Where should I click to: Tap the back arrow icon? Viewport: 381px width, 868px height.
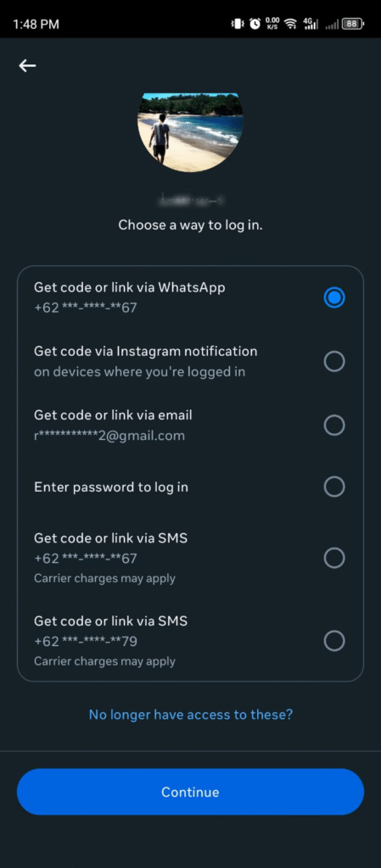27,66
